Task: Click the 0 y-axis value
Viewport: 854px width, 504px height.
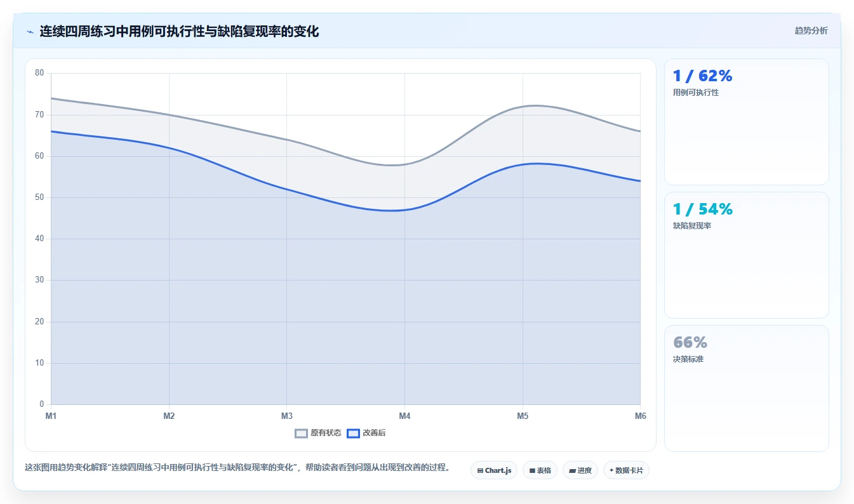Action: click(42, 404)
